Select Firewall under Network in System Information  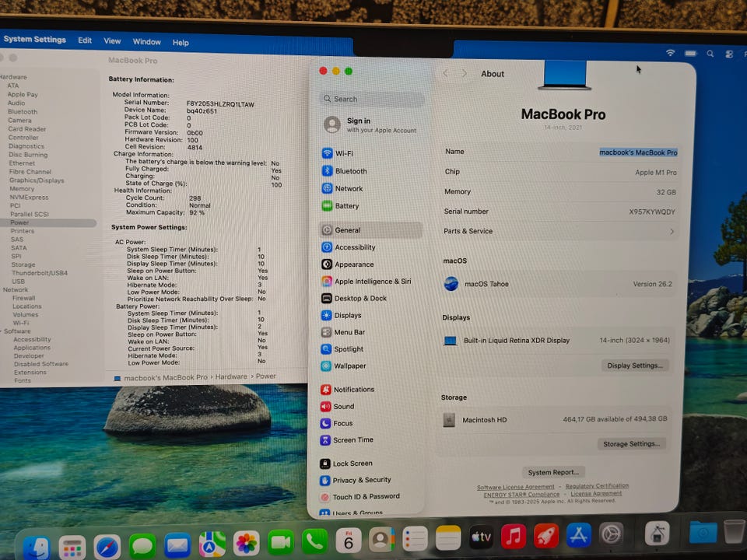click(x=24, y=298)
